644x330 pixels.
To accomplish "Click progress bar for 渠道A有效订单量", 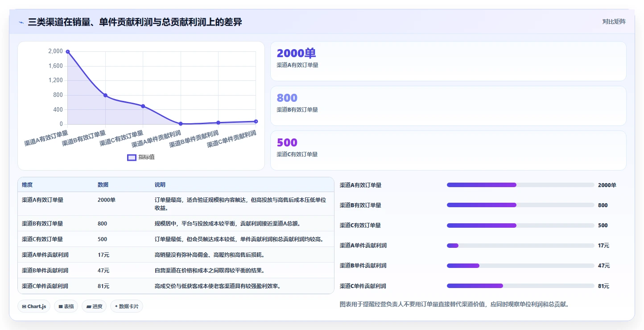I will point(520,185).
